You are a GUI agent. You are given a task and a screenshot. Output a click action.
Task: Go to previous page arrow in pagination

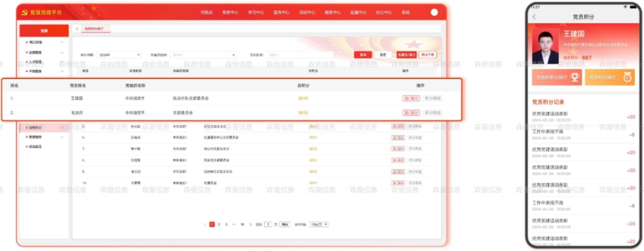pyautogui.click(x=205, y=225)
